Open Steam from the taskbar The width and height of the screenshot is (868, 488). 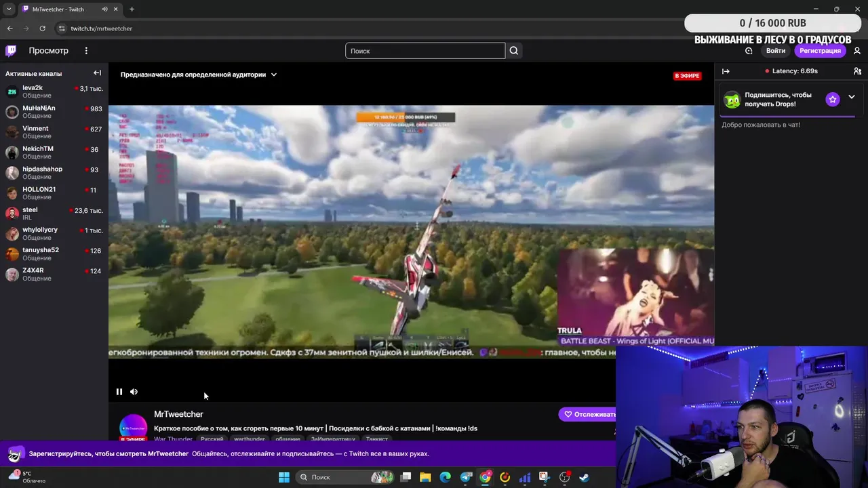[584, 477]
